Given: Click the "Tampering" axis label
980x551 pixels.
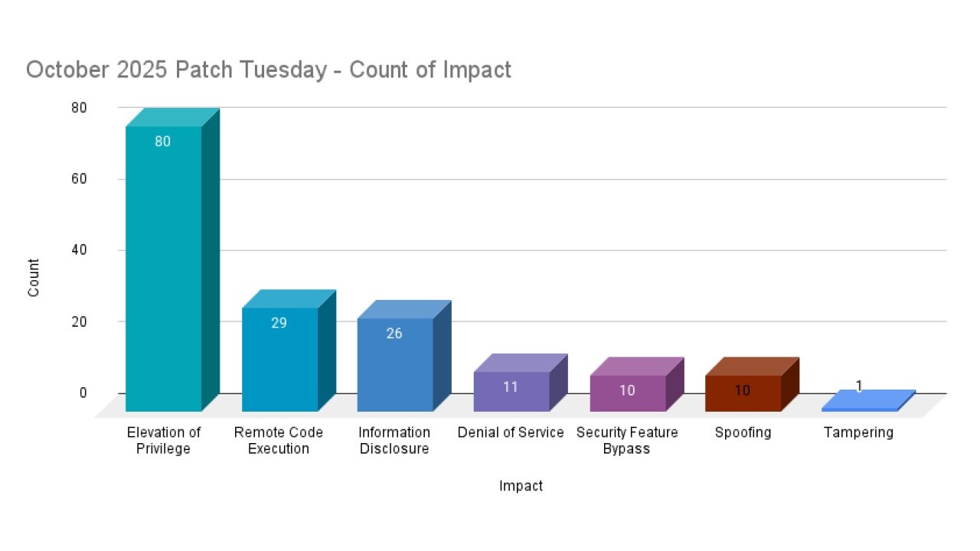Looking at the screenshot, I should [x=858, y=432].
